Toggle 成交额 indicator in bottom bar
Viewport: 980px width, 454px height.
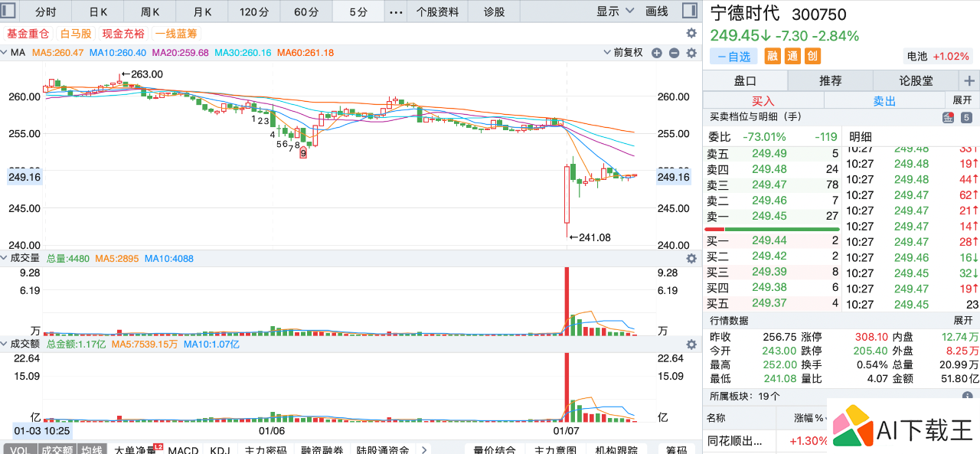click(x=57, y=449)
